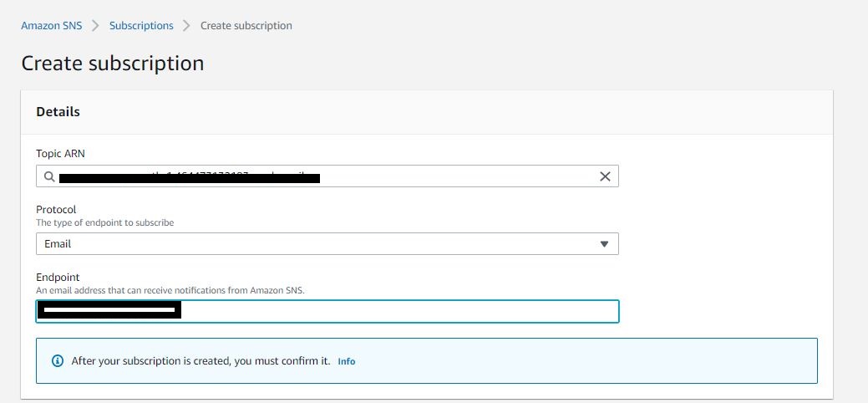Go to Amazon SNS breadcrumb link
Screen dimensions: 868x403
[x=52, y=26]
